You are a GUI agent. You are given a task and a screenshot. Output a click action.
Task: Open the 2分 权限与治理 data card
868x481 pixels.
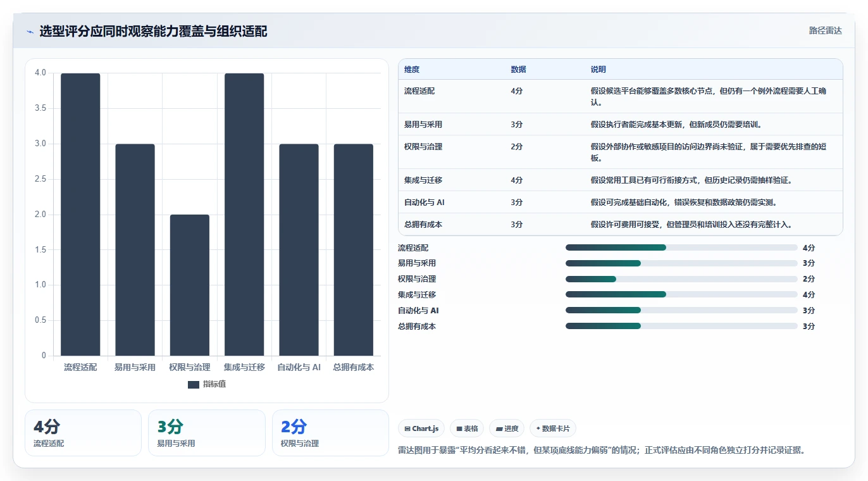pos(330,433)
